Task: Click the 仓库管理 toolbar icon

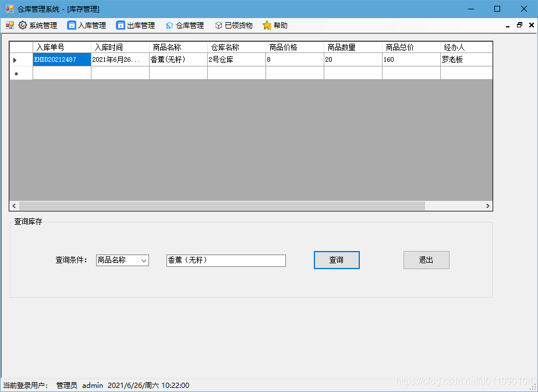Action: tap(169, 25)
